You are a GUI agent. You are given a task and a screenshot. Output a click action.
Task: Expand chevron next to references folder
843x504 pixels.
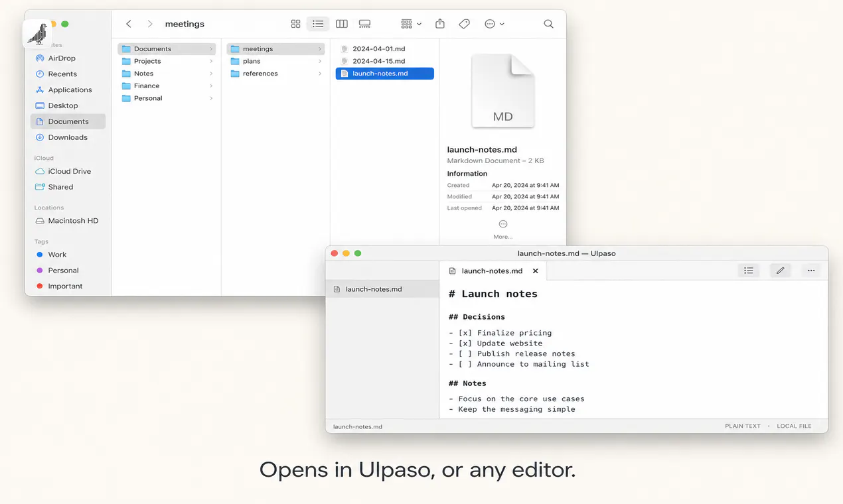click(320, 74)
